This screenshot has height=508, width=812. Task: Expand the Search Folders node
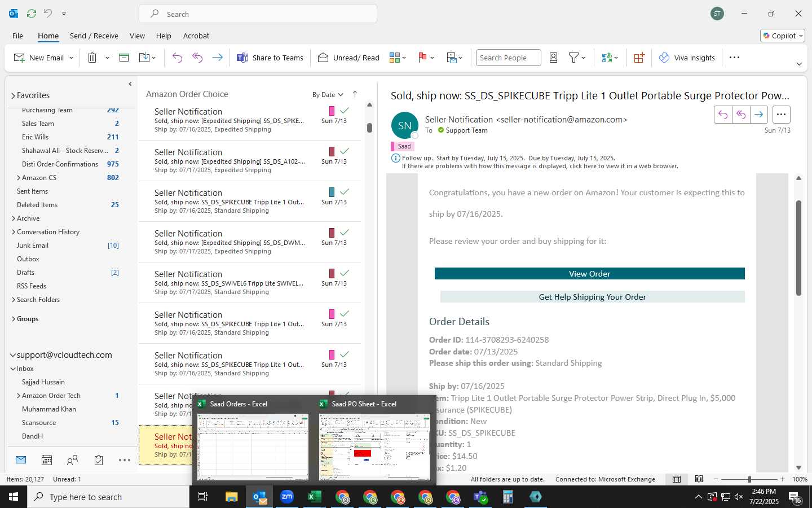(14, 300)
